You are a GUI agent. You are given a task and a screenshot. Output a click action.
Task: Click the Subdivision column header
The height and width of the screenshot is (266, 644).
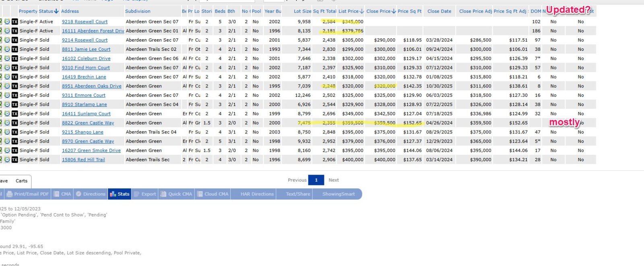click(138, 11)
